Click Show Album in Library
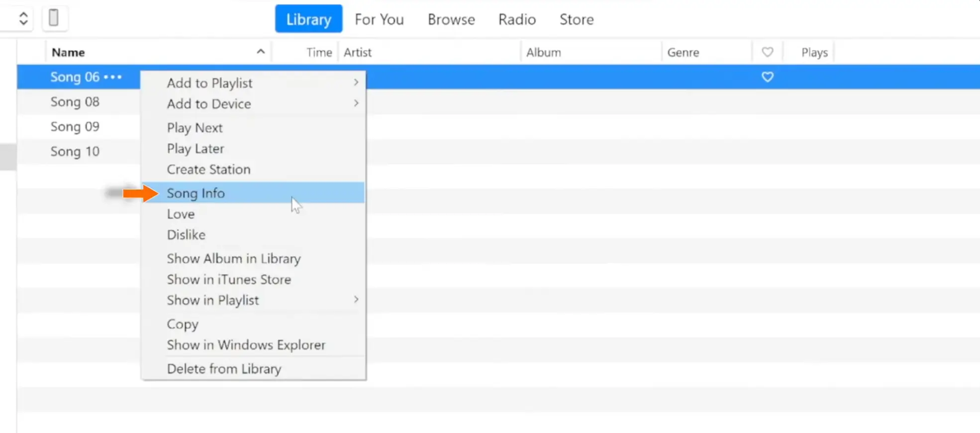 coord(253,259)
